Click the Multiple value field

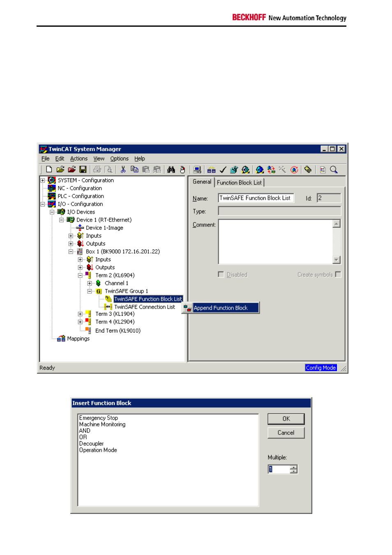tap(279, 469)
